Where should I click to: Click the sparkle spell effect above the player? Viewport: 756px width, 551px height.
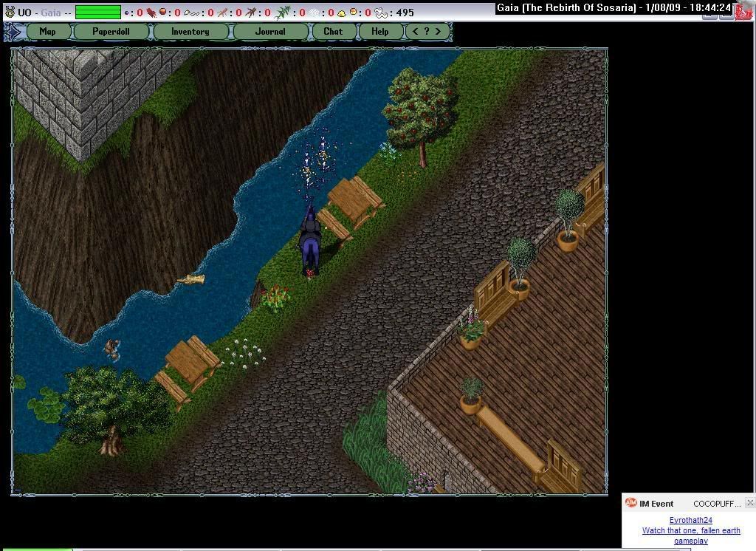coord(315,162)
